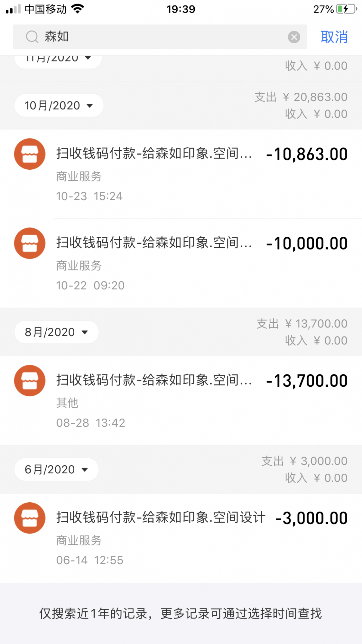Tap the Wi-Fi icon in status bar
Image resolution: width=362 pixels, height=644 pixels.
click(x=77, y=9)
